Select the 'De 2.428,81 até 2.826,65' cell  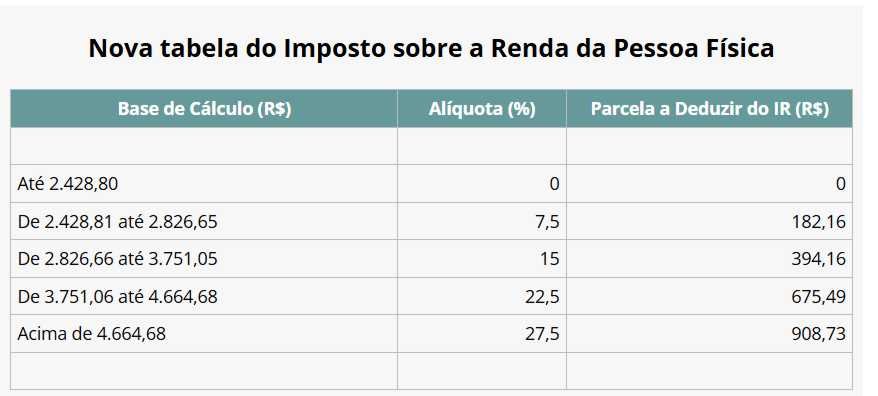(x=204, y=221)
